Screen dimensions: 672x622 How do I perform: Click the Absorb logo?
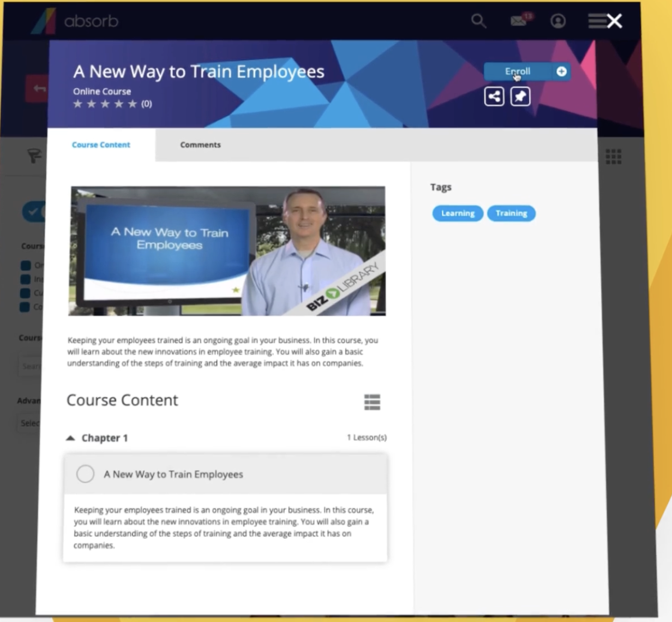click(x=74, y=21)
